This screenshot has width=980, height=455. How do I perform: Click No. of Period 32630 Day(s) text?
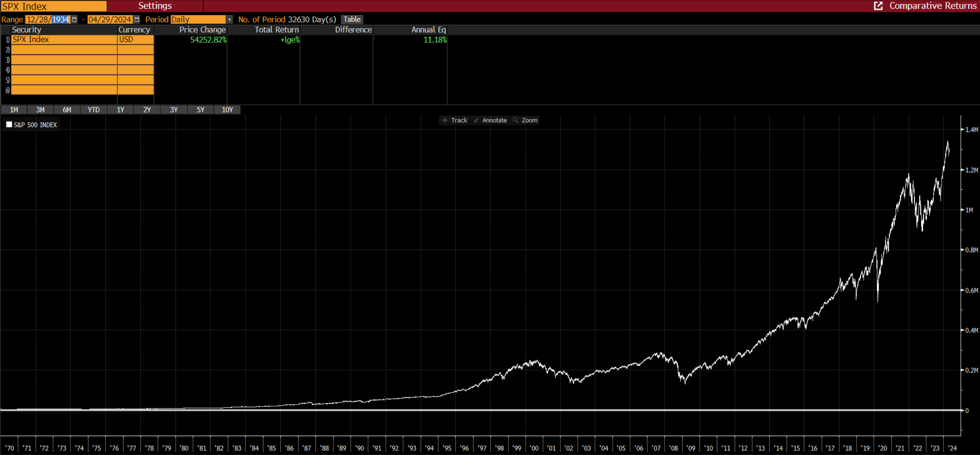287,19
